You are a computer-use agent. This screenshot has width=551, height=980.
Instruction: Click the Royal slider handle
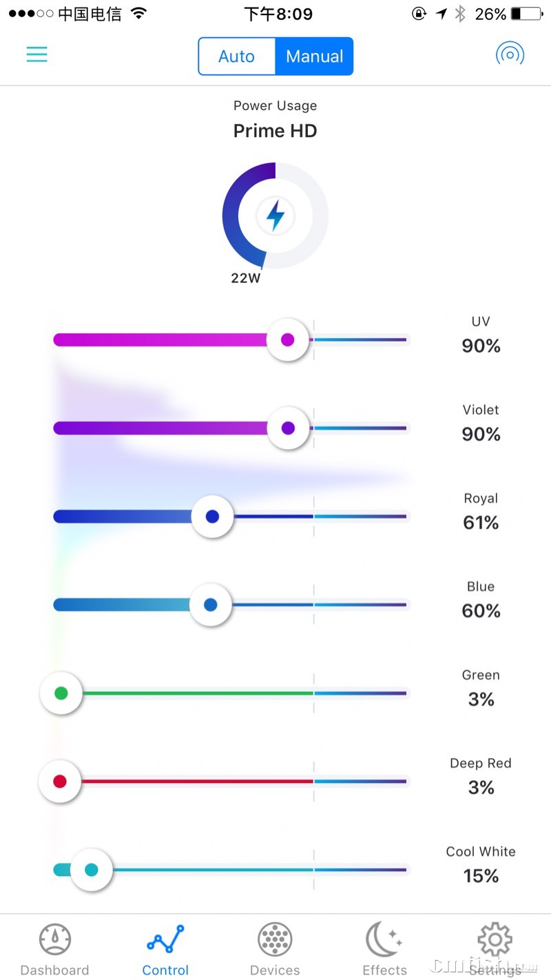(212, 516)
